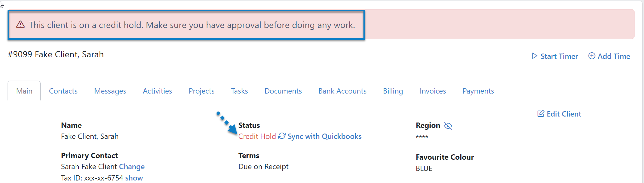The image size is (644, 183).
Task: Switch to the Contacts tab
Action: [63, 91]
